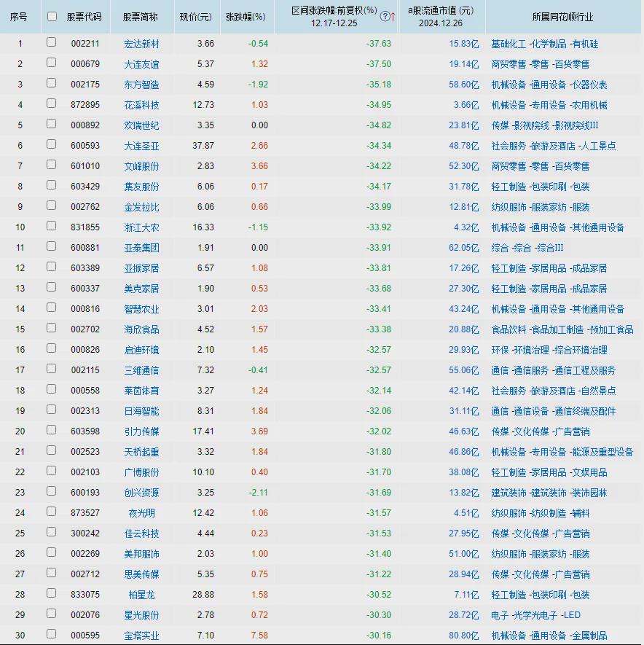This screenshot has width=644, height=645.
Task: Check the box for stock 002211
Action: click(52, 42)
